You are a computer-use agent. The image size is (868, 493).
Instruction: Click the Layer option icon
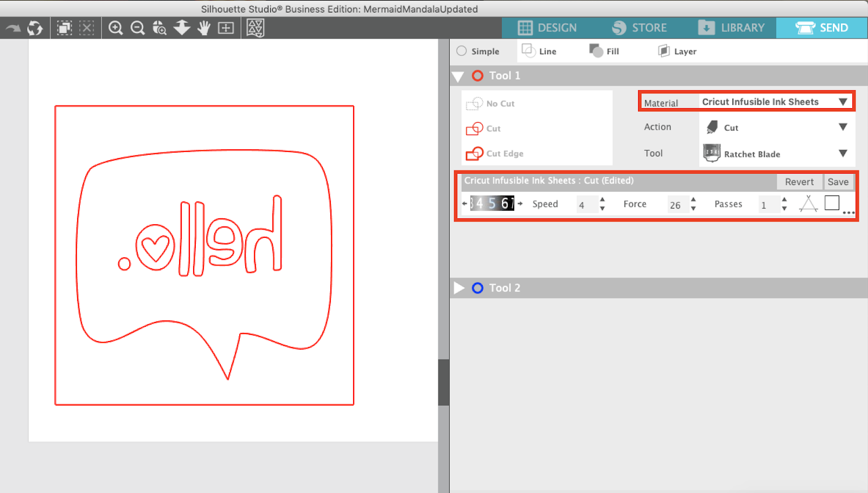663,50
